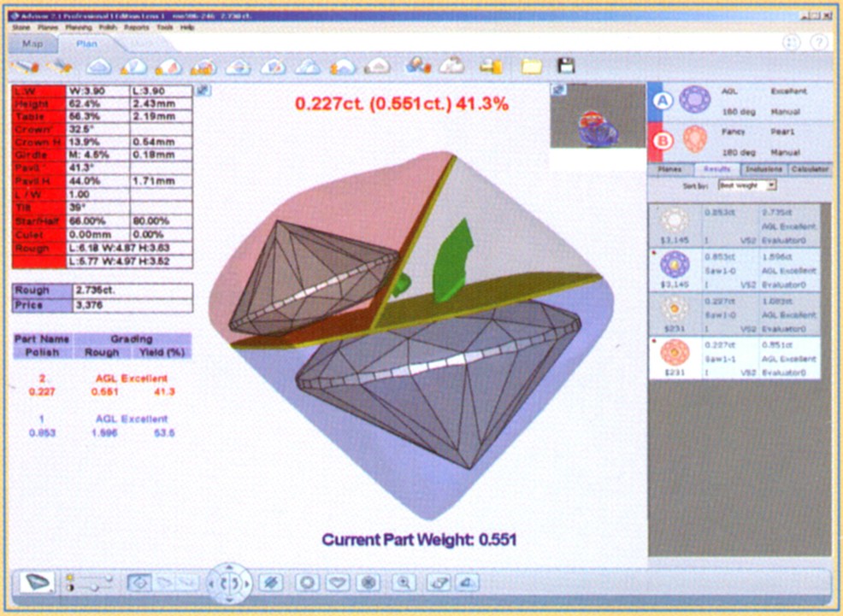Expand the 3D view panel corner icon
Image resolution: width=843 pixels, height=616 pixels.
pos(203,90)
